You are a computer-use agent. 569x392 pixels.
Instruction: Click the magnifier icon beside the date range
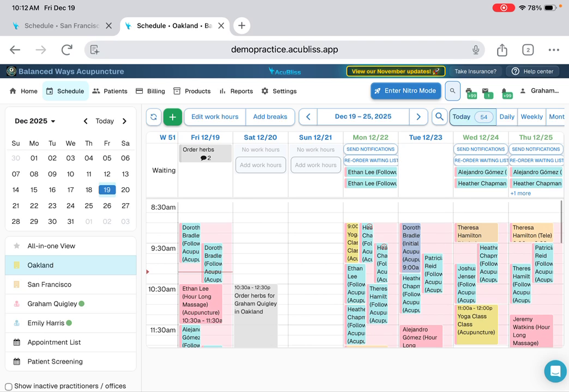pyautogui.click(x=439, y=117)
